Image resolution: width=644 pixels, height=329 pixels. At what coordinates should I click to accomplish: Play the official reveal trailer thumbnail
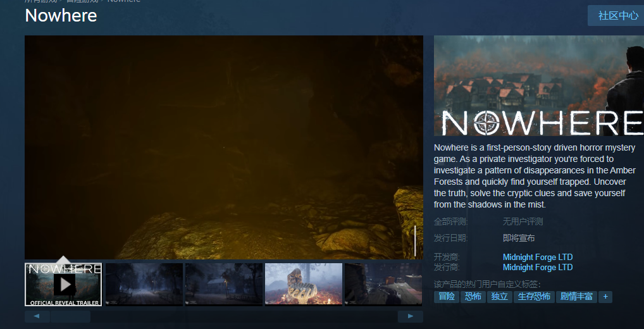pyautogui.click(x=63, y=284)
